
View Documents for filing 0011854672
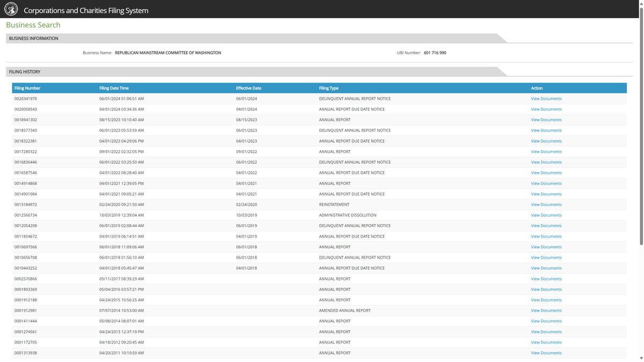pos(546,237)
